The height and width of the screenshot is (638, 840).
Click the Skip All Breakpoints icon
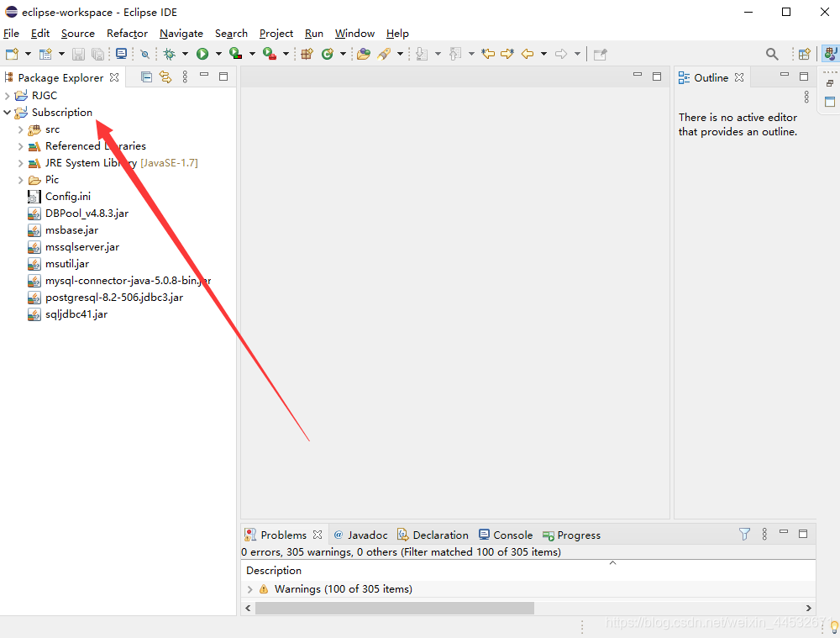(x=144, y=54)
